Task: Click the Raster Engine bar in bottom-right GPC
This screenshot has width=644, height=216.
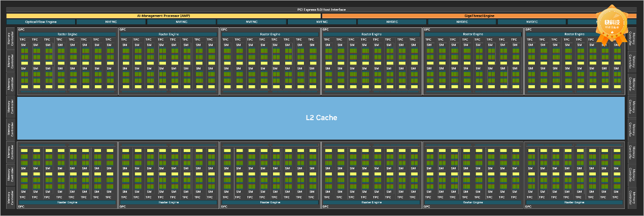Action: [574, 202]
